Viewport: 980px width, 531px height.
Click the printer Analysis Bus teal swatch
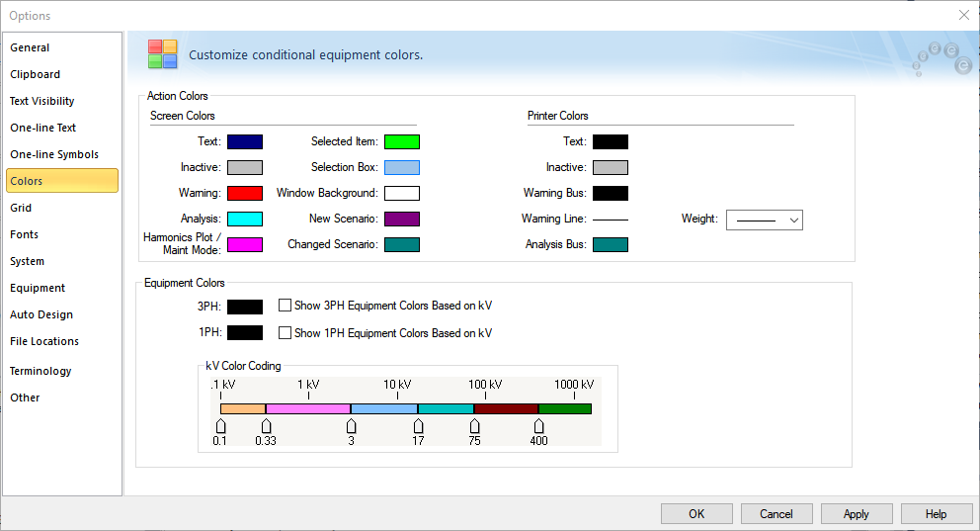click(611, 245)
